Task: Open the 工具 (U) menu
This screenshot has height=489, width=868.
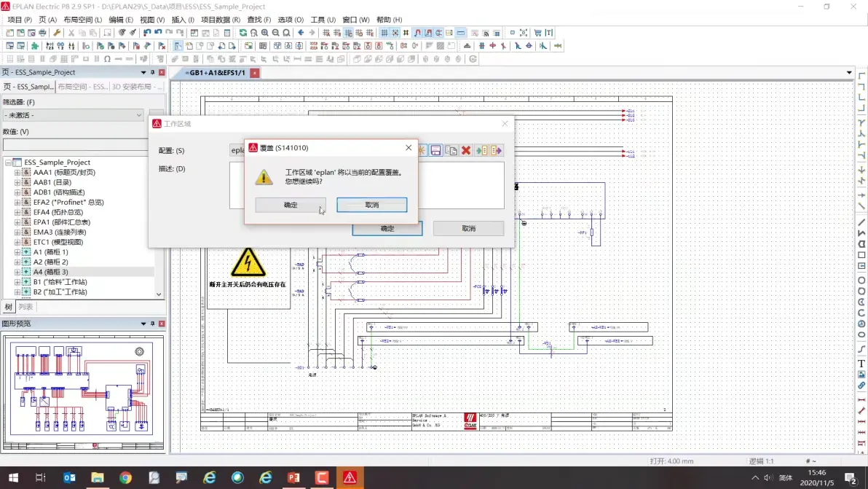Action: coord(323,20)
